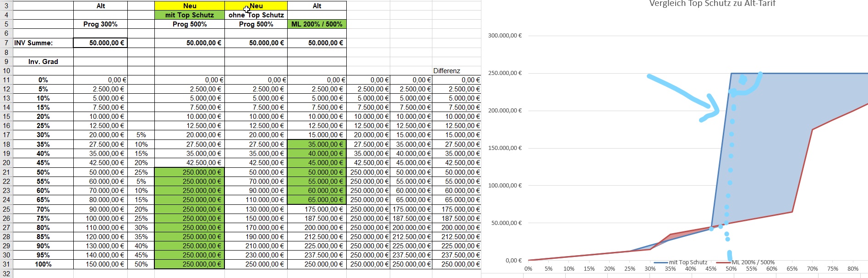Select the 25% label on chart x-axis
868x278 pixels.
tap(629, 269)
